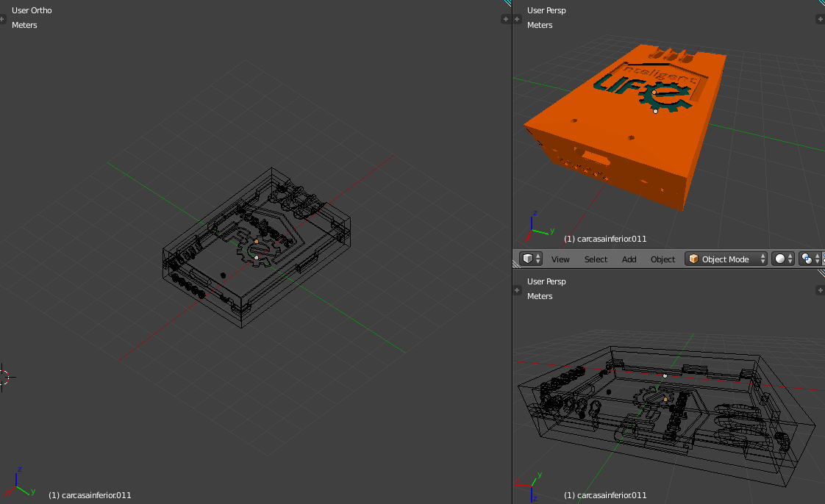The width and height of the screenshot is (825, 504).
Task: Open the pivot point selector dropdown
Action: pos(810,259)
